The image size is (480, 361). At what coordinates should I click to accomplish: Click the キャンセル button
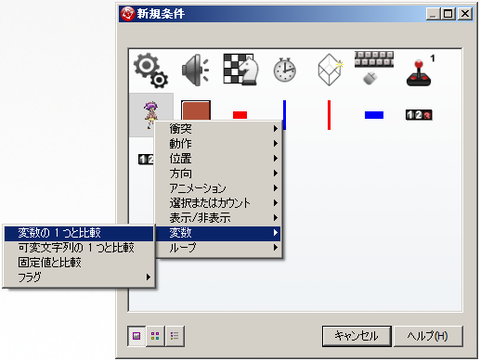click(x=356, y=336)
